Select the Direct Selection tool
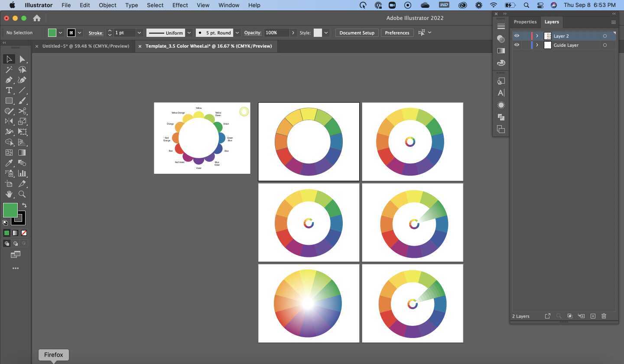Image resolution: width=624 pixels, height=364 pixels. [x=22, y=59]
